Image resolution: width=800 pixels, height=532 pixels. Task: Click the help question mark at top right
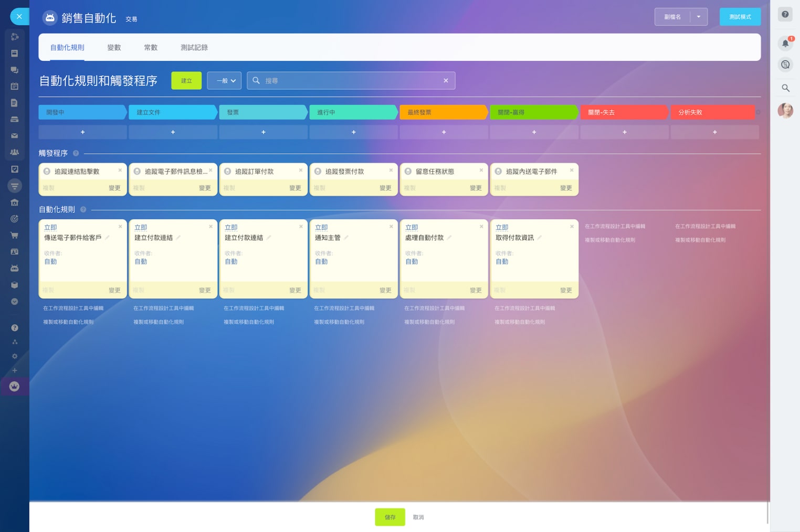[x=785, y=15]
